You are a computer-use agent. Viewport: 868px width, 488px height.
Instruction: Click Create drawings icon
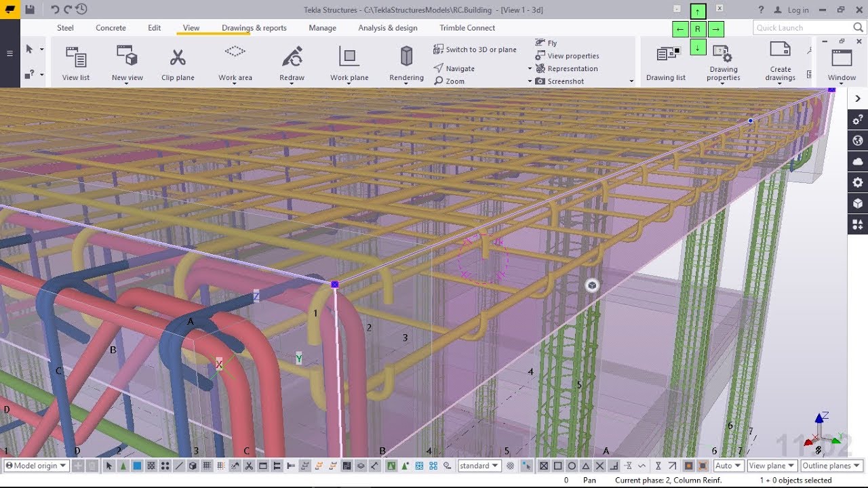(780, 50)
